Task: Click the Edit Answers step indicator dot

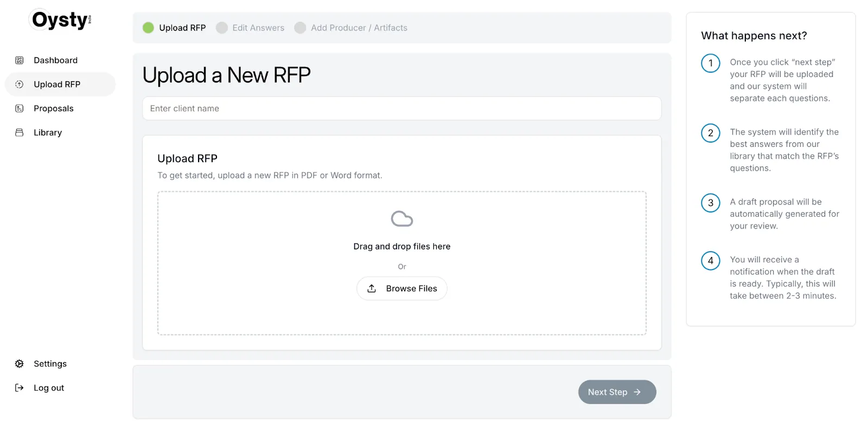Action: click(x=221, y=28)
